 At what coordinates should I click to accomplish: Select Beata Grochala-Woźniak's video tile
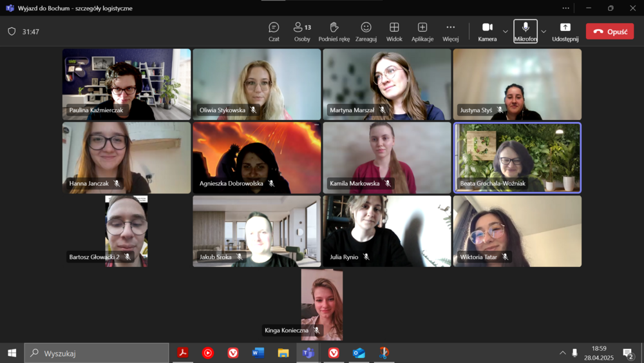click(x=517, y=157)
